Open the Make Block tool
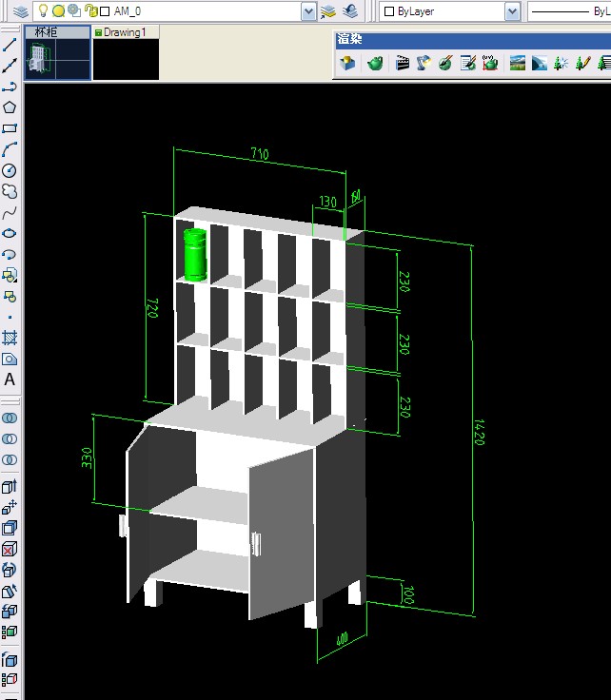The image size is (611, 700). (x=10, y=297)
